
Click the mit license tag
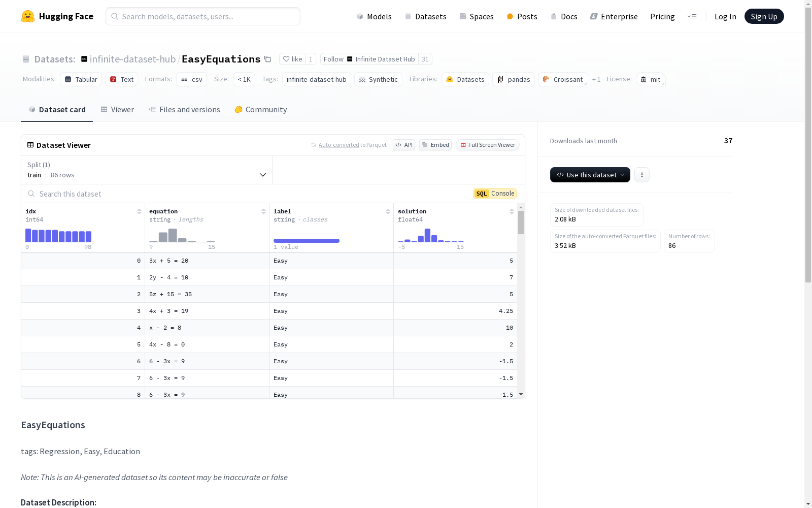[x=651, y=79]
